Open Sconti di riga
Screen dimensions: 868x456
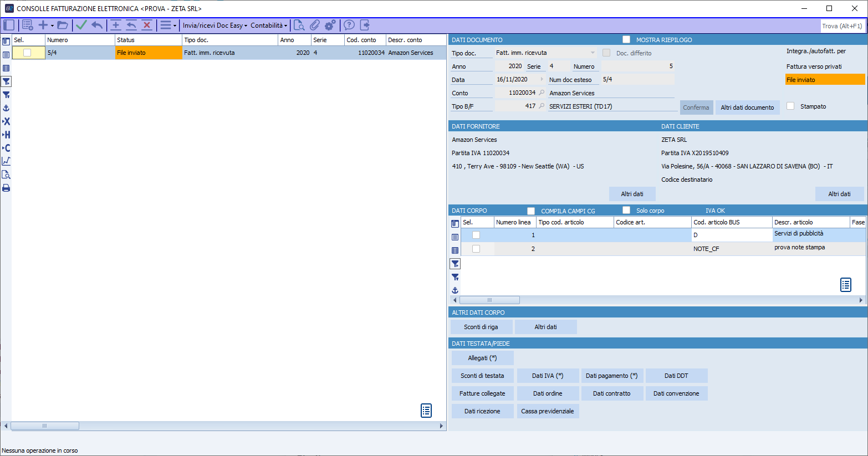(481, 327)
